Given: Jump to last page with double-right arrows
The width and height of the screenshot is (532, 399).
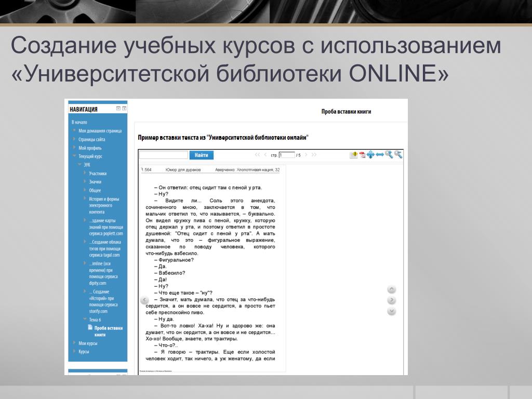Looking at the screenshot, I should 314,155.
